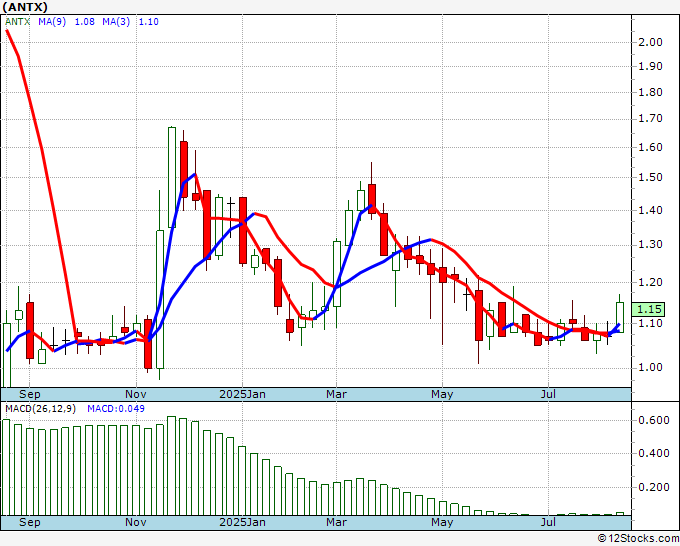Click Nov on the MACD panel date axis

tap(136, 522)
